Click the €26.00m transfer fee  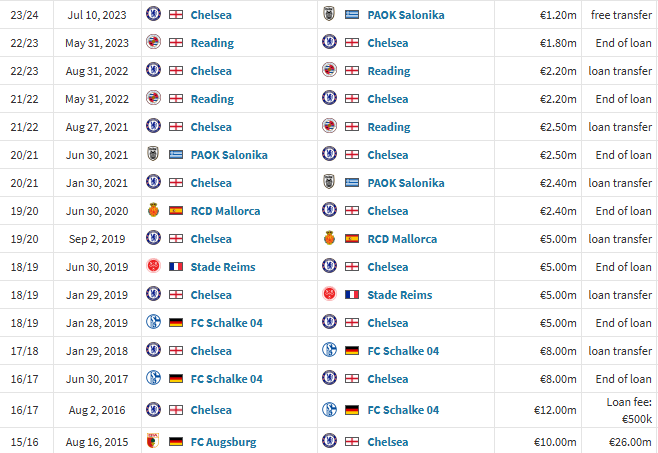pyautogui.click(x=630, y=442)
